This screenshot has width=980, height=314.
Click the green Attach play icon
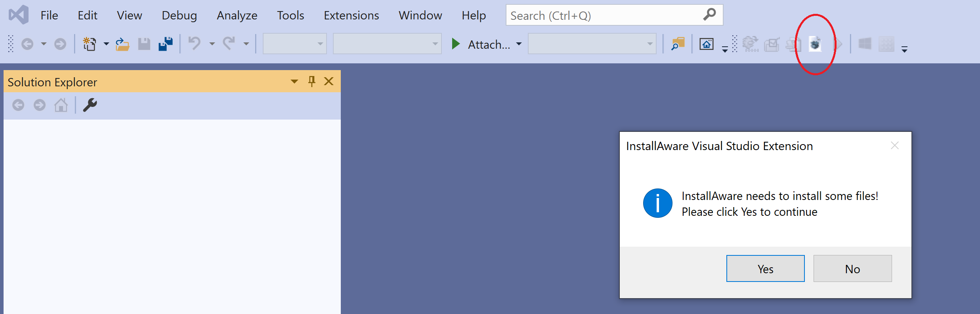[x=456, y=44]
